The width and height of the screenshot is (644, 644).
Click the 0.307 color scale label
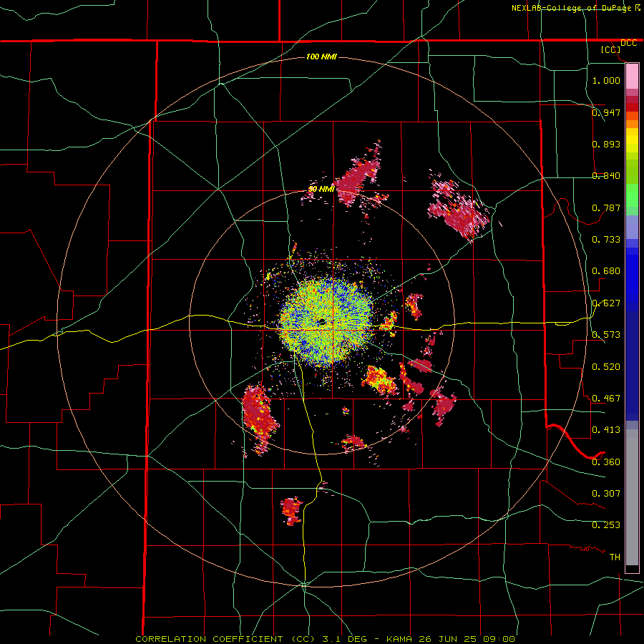[606, 494]
